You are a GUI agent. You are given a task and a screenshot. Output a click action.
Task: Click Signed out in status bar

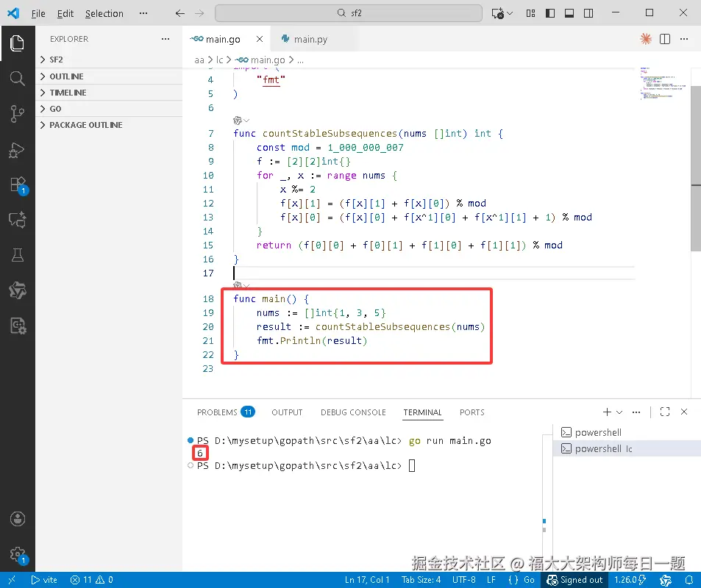click(575, 580)
